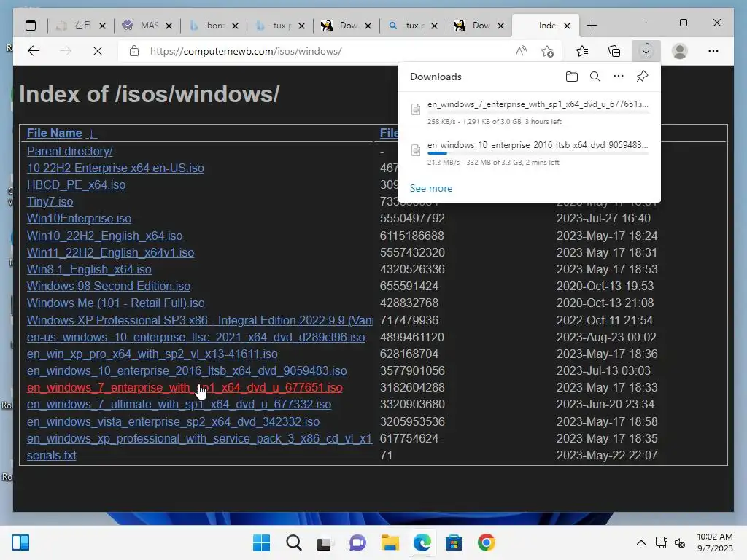Select Windows 10 enterprise 2016 ltsb download item
This screenshot has height=560, width=747.
point(530,153)
